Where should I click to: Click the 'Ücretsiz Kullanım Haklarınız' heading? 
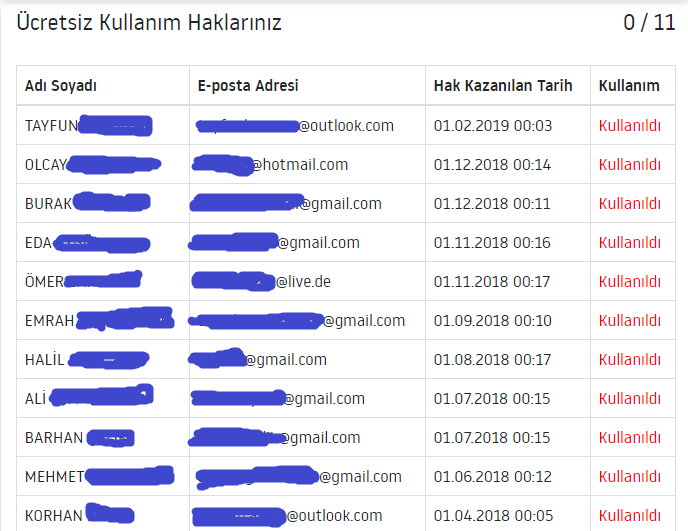click(149, 22)
